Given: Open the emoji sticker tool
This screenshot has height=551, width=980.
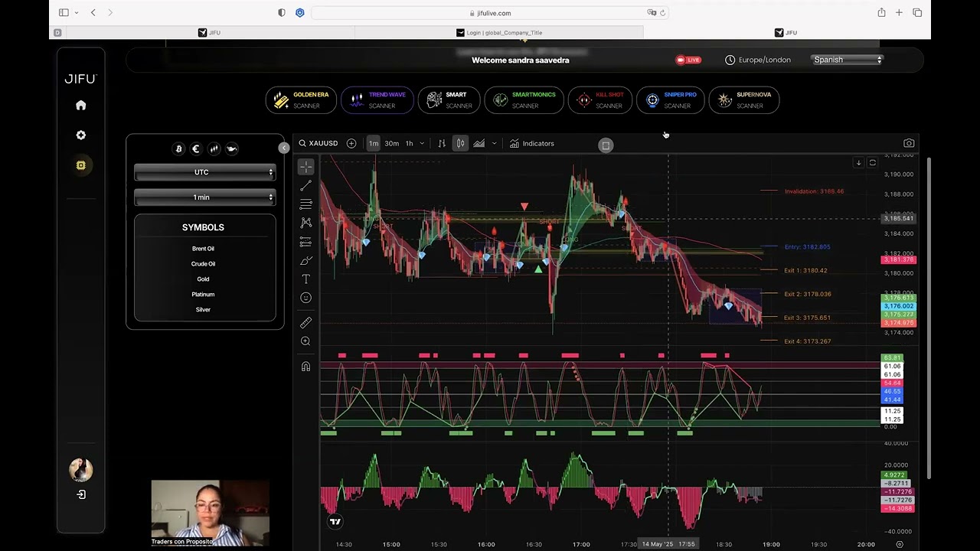Looking at the screenshot, I should (305, 298).
